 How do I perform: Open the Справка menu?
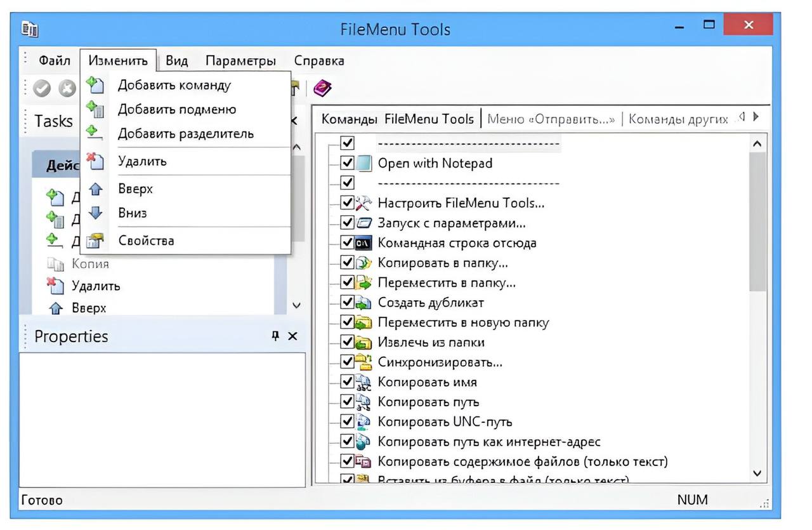coord(319,61)
